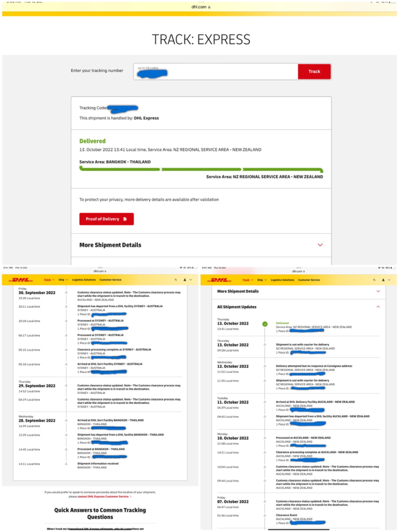Click the 29. September 2022 date heading
399x532 pixels.
click(x=37, y=386)
